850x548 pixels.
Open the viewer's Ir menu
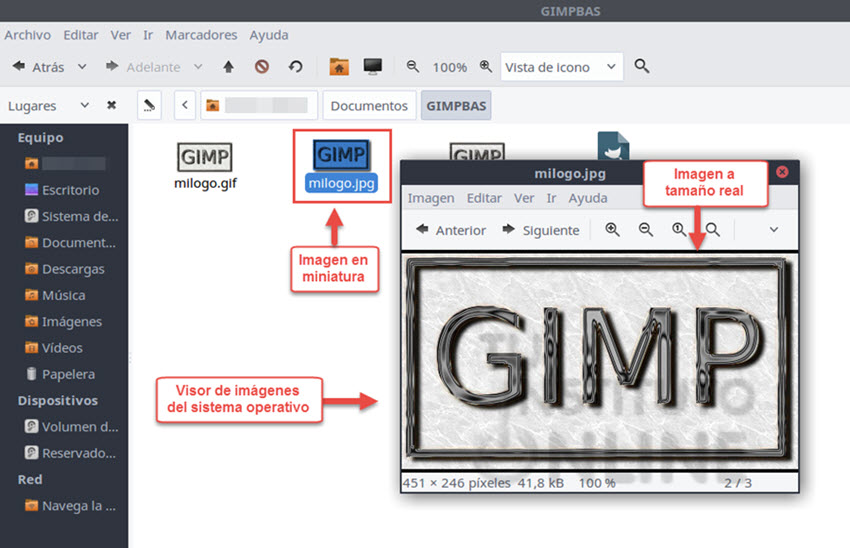pos(551,198)
